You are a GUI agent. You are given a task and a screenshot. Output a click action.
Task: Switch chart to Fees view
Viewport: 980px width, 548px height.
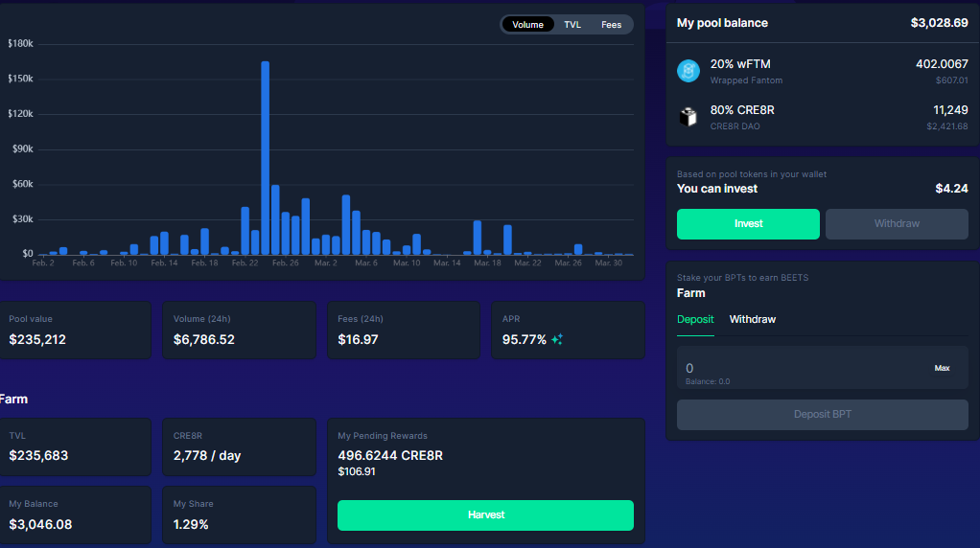[x=611, y=25]
